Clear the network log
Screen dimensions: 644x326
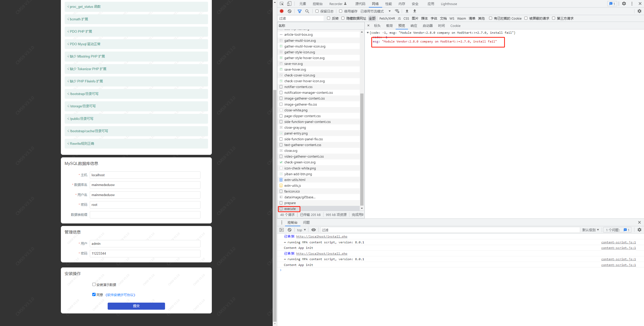(290, 11)
